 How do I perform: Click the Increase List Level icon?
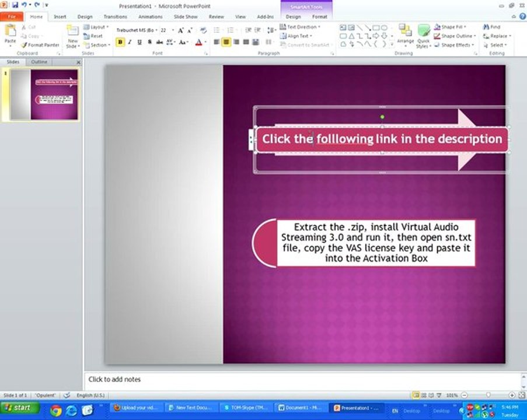point(258,30)
